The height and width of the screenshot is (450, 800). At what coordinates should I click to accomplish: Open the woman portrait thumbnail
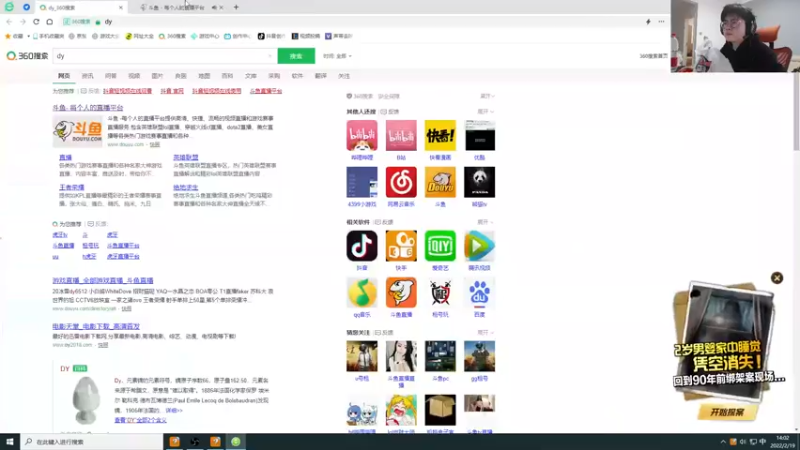point(401,356)
